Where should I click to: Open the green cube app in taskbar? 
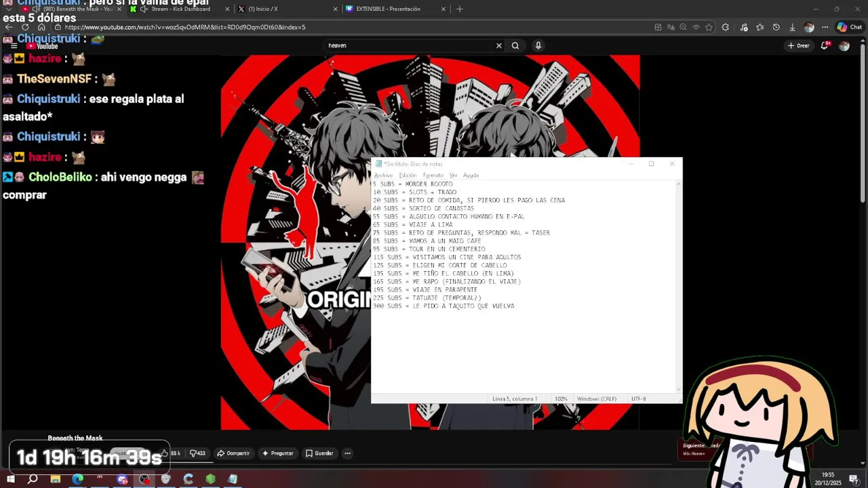tap(210, 479)
